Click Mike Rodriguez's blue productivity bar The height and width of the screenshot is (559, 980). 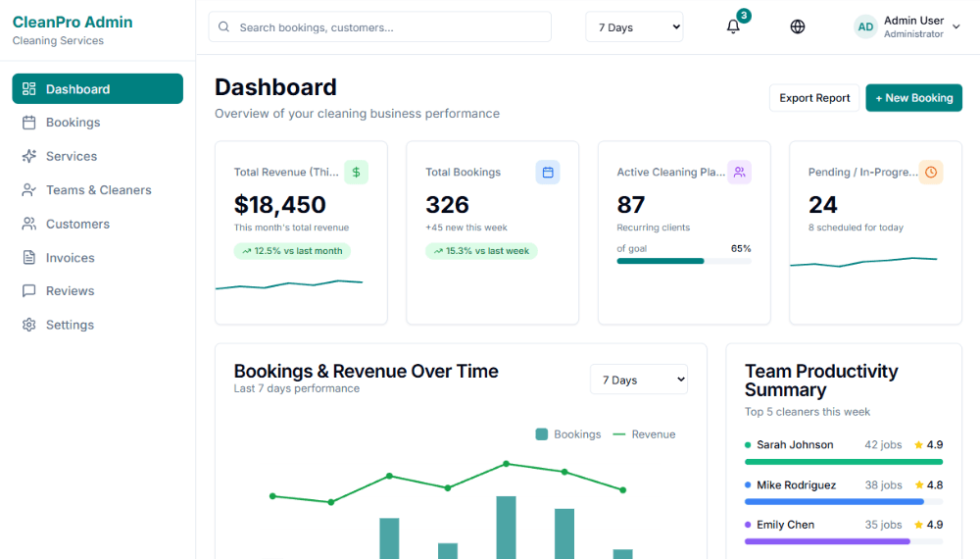[844, 501]
